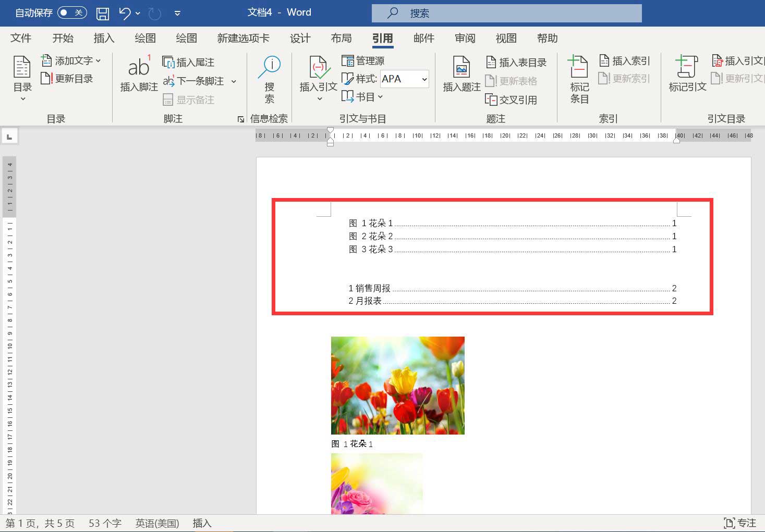Select the second flower image

pos(377,484)
